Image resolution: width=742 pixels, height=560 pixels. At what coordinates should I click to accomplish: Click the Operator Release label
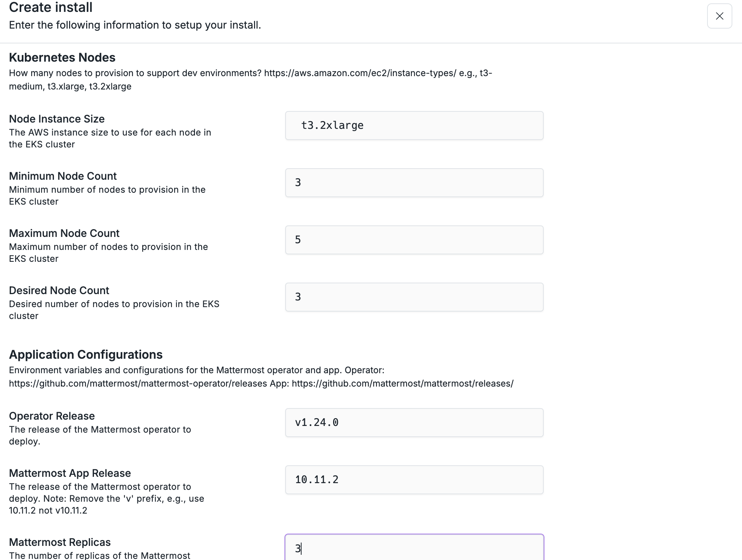point(52,416)
